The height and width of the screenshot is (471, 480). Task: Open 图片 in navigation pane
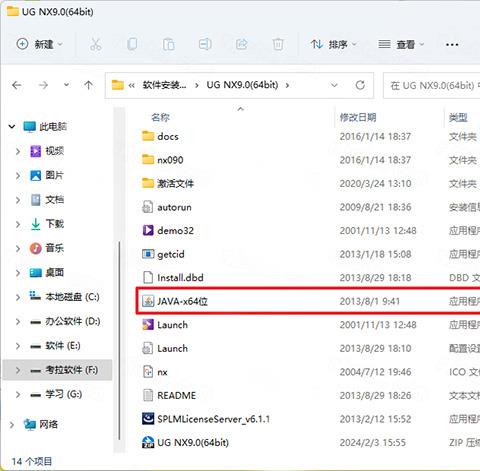pos(54,175)
